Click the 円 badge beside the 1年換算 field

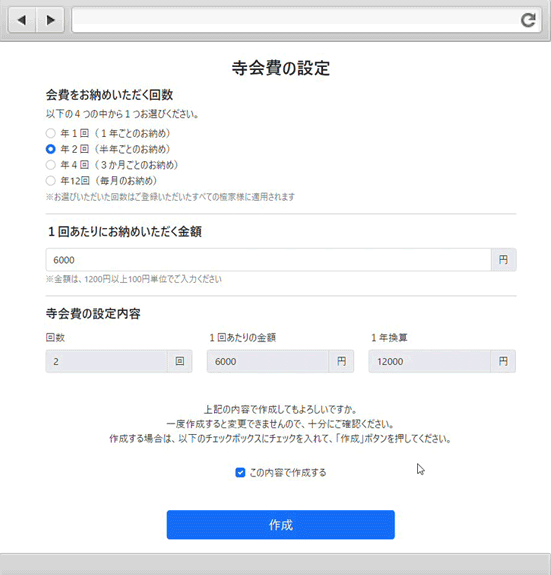click(x=503, y=361)
